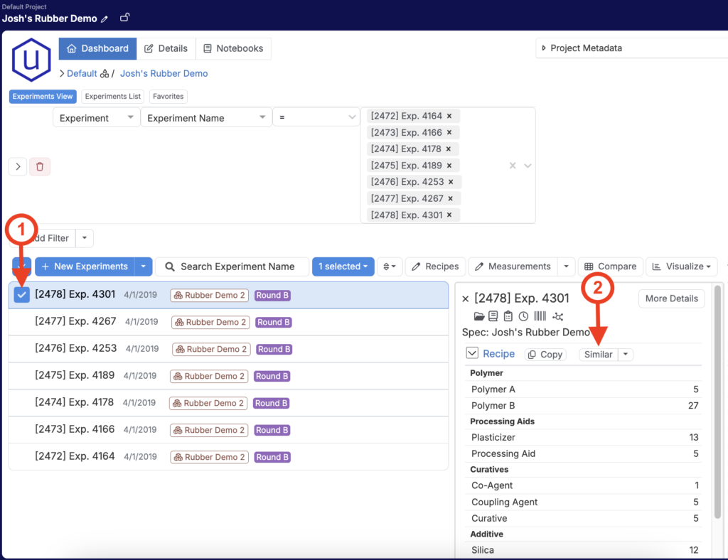Viewport: 728px width, 560px height.
Task: Select the [2474] Exp. 4178 row
Action: (229, 403)
